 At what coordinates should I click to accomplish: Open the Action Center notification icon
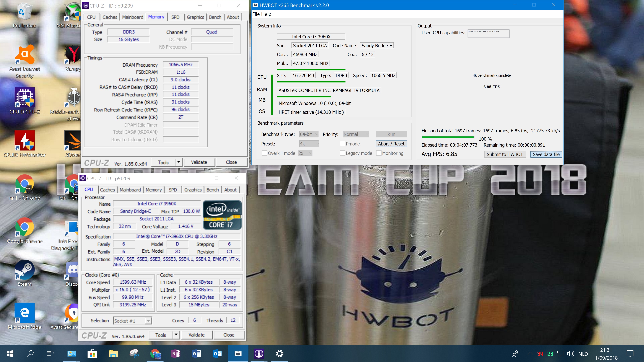tap(630, 354)
